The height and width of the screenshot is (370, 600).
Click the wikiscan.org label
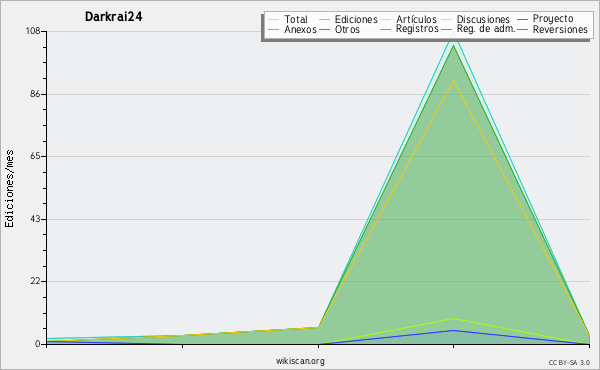coord(300,361)
